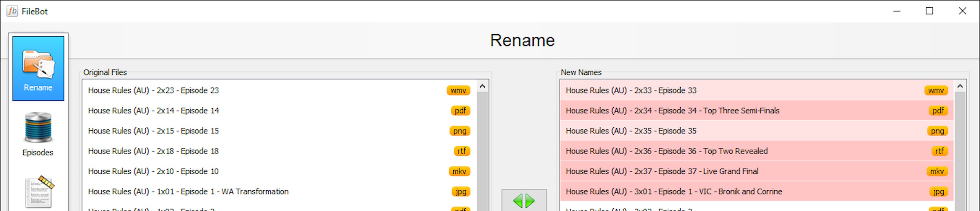
Task: Close the FileBot window
Action: [x=962, y=11]
